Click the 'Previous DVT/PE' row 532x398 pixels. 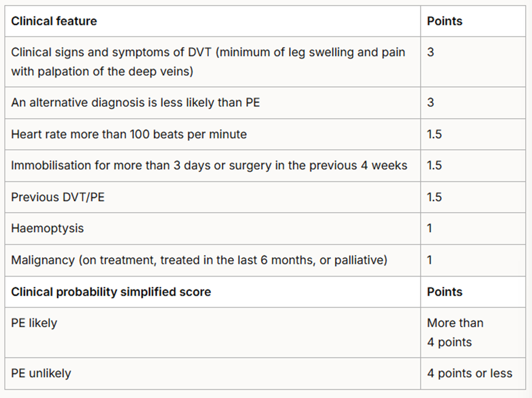(x=58, y=197)
